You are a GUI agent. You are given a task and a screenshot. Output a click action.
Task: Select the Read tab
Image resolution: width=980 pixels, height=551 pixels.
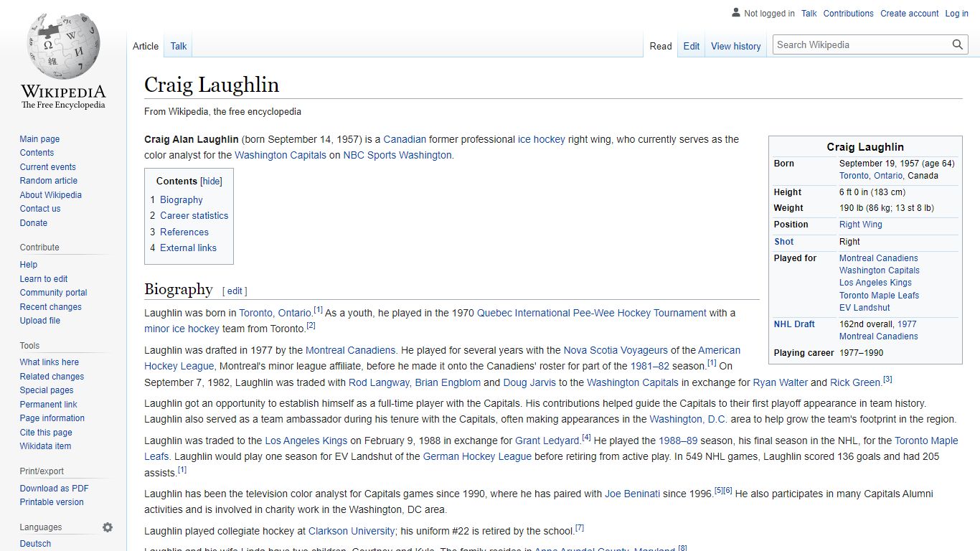[x=661, y=46]
